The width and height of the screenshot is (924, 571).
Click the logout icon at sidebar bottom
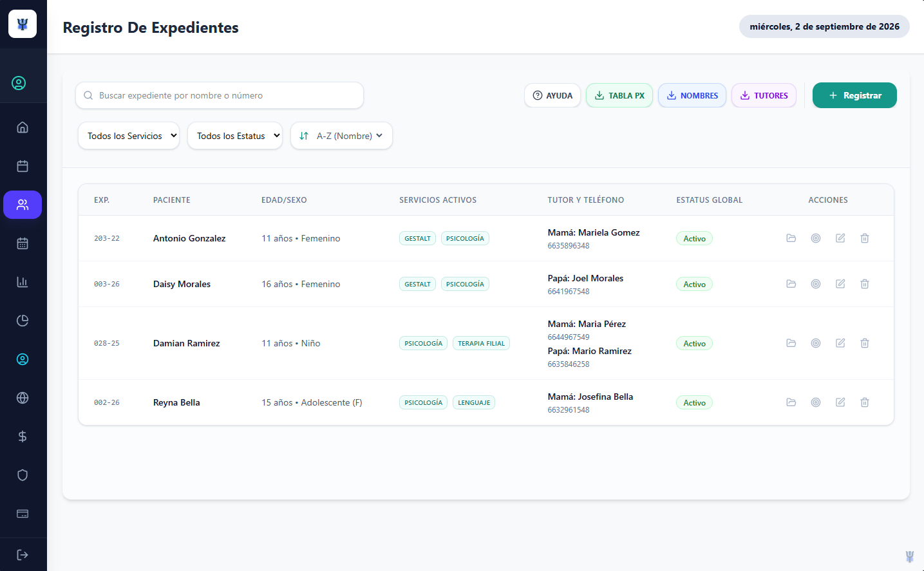click(x=23, y=555)
